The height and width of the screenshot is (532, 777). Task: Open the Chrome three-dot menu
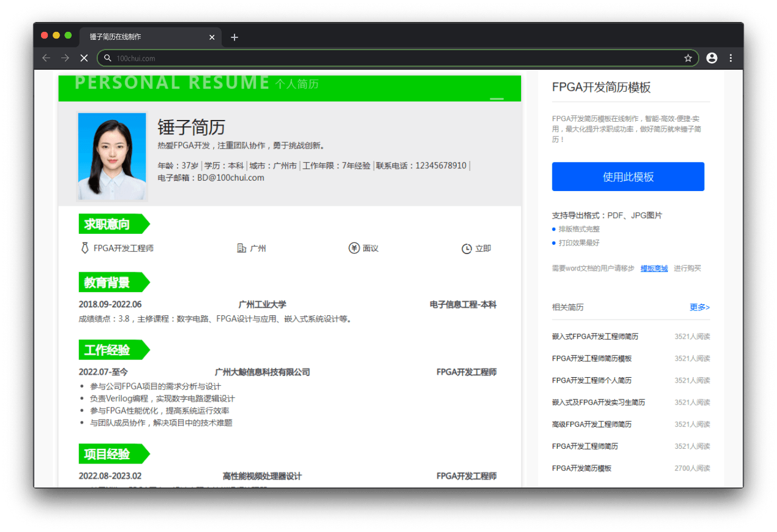(x=730, y=58)
